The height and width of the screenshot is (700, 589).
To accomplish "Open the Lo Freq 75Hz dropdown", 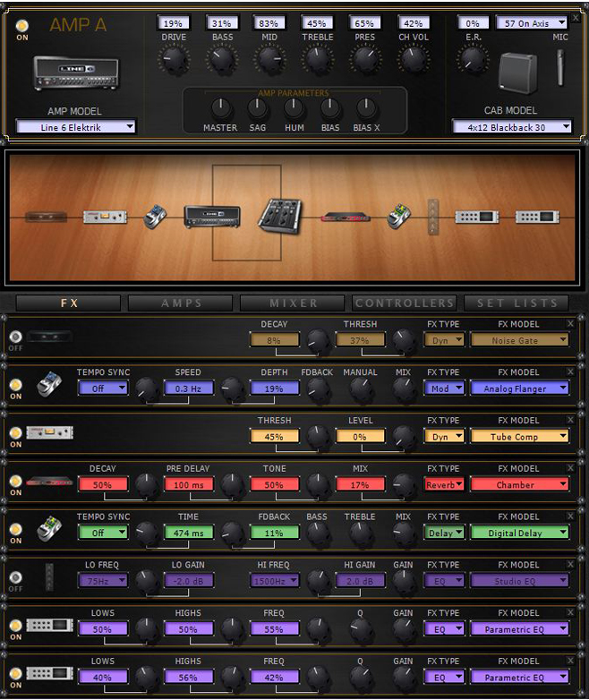I will click(x=103, y=581).
